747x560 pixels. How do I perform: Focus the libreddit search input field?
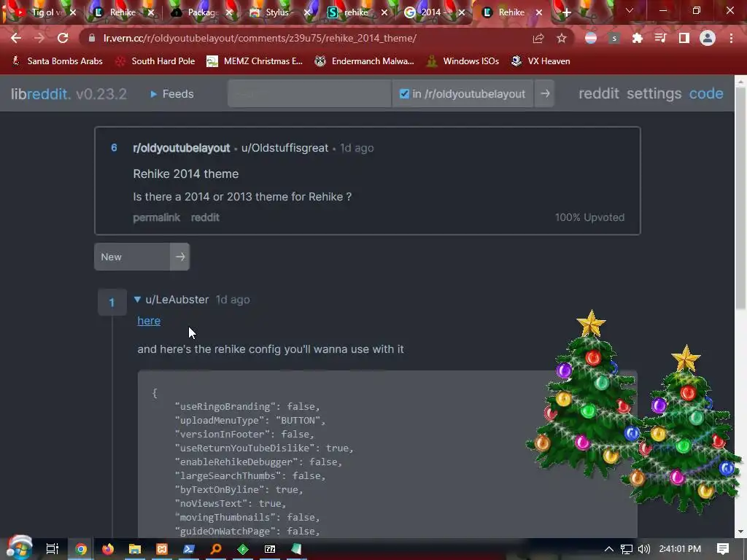pos(309,94)
